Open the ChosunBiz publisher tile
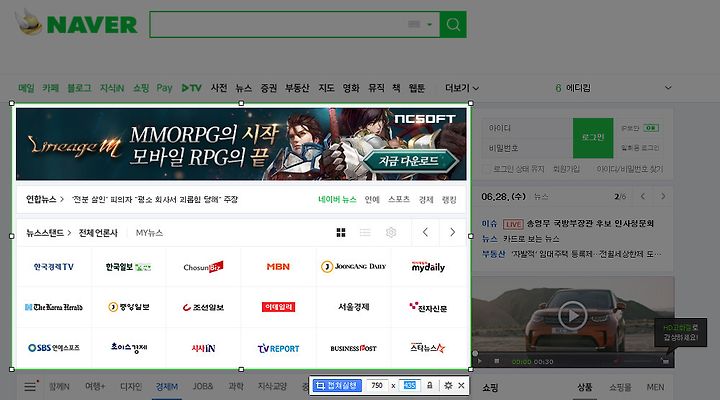The width and height of the screenshot is (720, 400). (203, 266)
